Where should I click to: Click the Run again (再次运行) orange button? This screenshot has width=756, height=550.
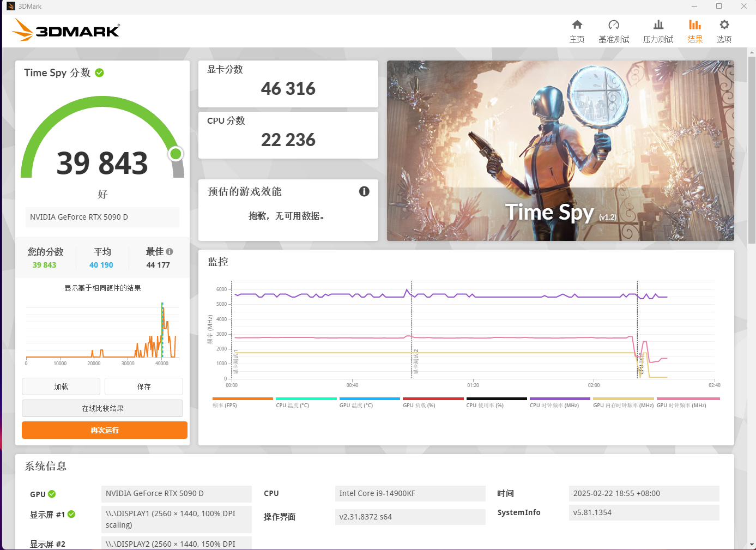pos(105,430)
